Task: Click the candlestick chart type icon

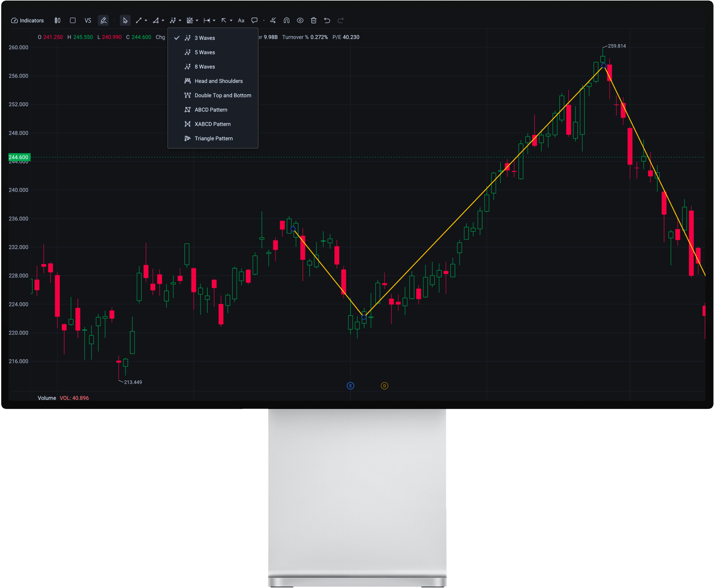Action: click(x=58, y=20)
